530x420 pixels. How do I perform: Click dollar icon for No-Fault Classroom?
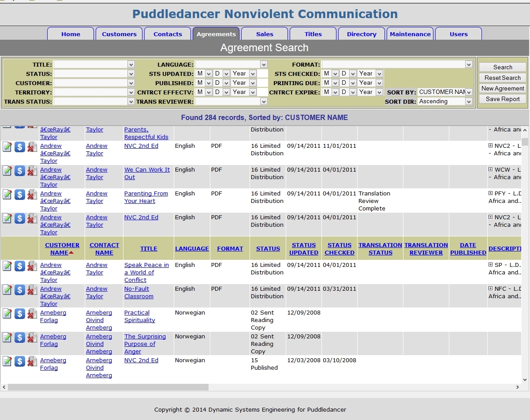coord(19,290)
